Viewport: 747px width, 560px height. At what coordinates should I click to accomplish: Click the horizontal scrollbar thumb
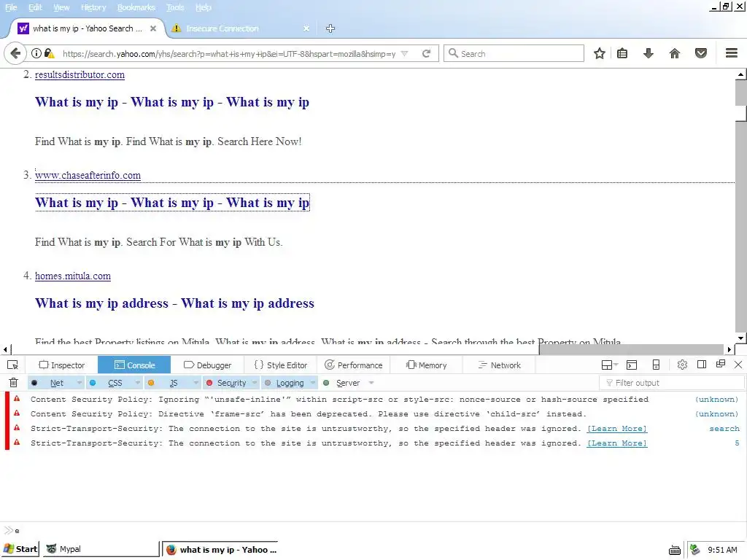pyautogui.click(x=631, y=349)
